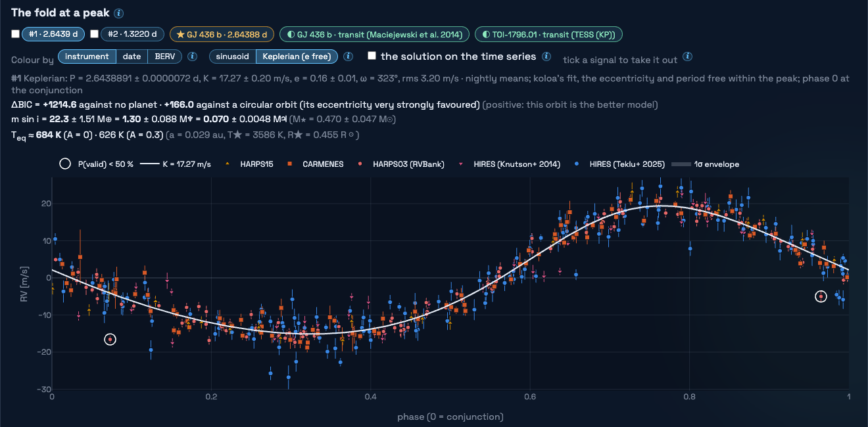Tick the checkbox for signal #2
The image size is (868, 427).
coord(95,34)
